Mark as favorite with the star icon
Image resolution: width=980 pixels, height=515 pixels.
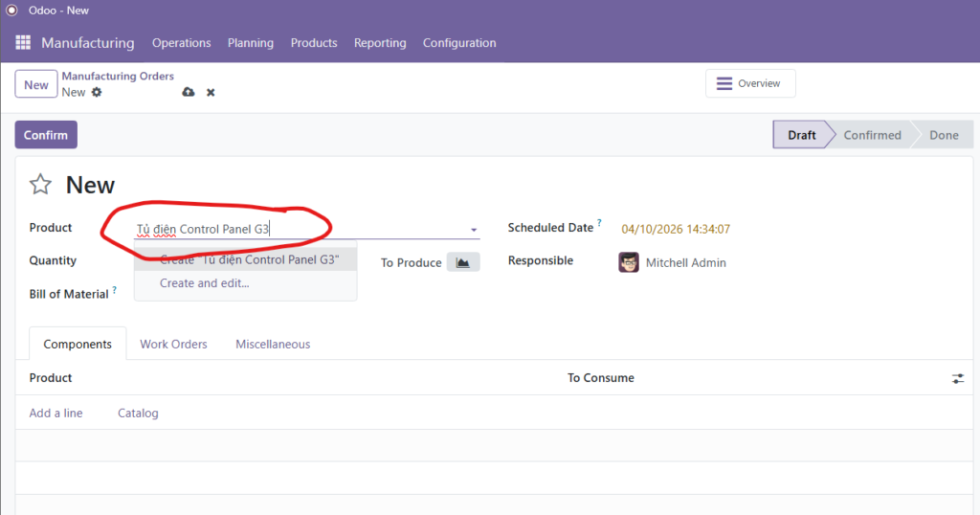[40, 185]
